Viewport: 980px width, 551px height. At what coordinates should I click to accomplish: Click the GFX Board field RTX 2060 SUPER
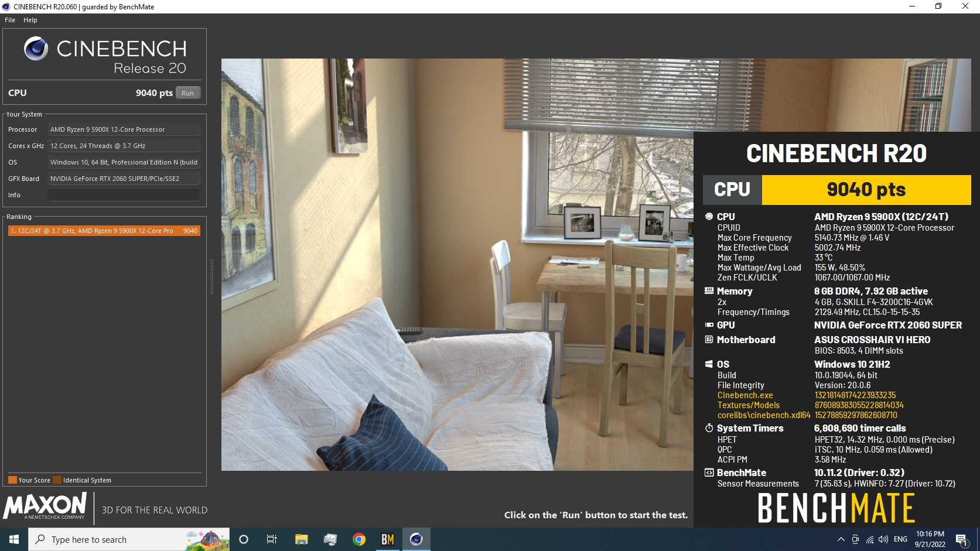tap(124, 179)
